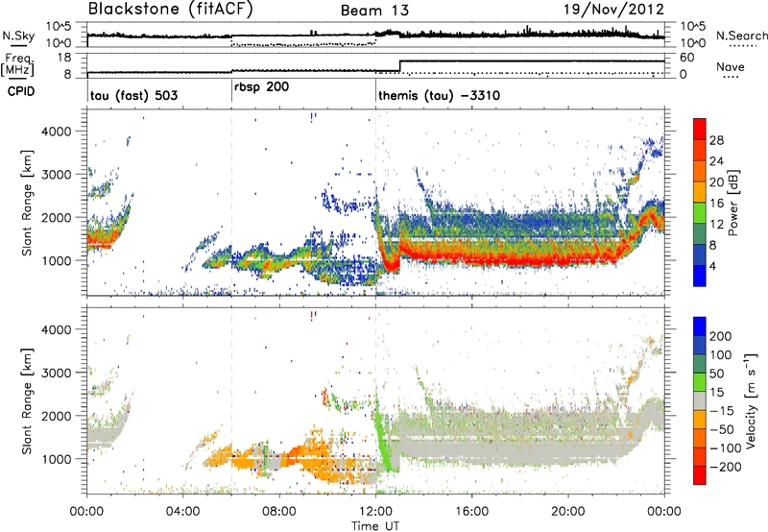Image resolution: width=768 pixels, height=532 pixels.
Task: Click the 'N.Sky' axis label
Action: [x=18, y=36]
